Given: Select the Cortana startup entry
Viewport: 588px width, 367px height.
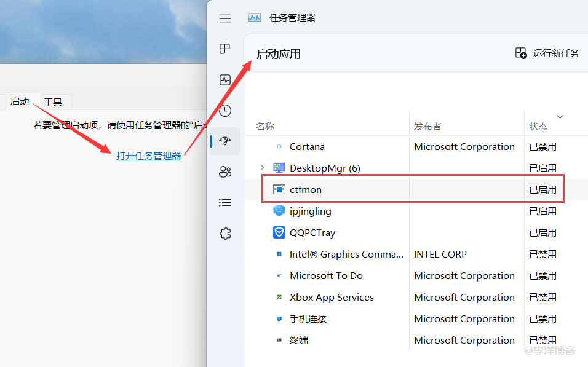Looking at the screenshot, I should (307, 146).
